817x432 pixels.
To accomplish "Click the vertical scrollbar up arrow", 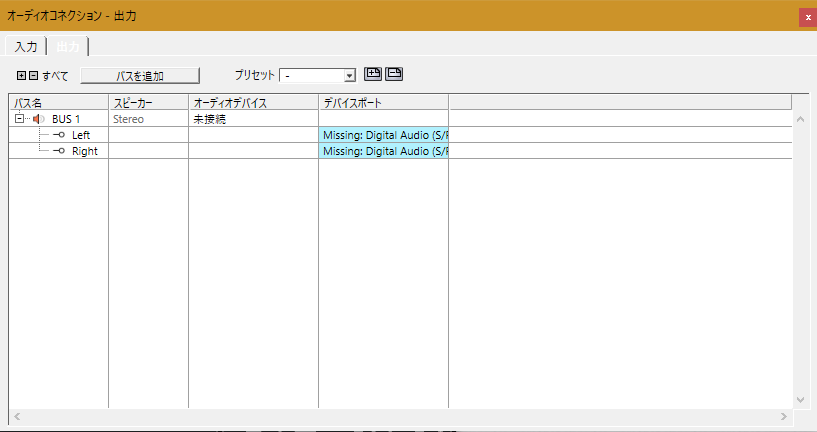I will pos(801,119).
